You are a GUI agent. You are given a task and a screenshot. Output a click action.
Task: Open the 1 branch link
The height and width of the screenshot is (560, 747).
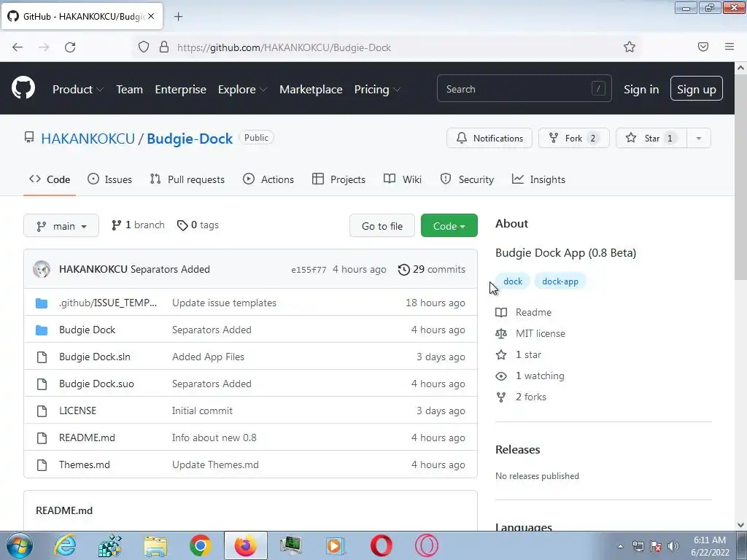138,225
